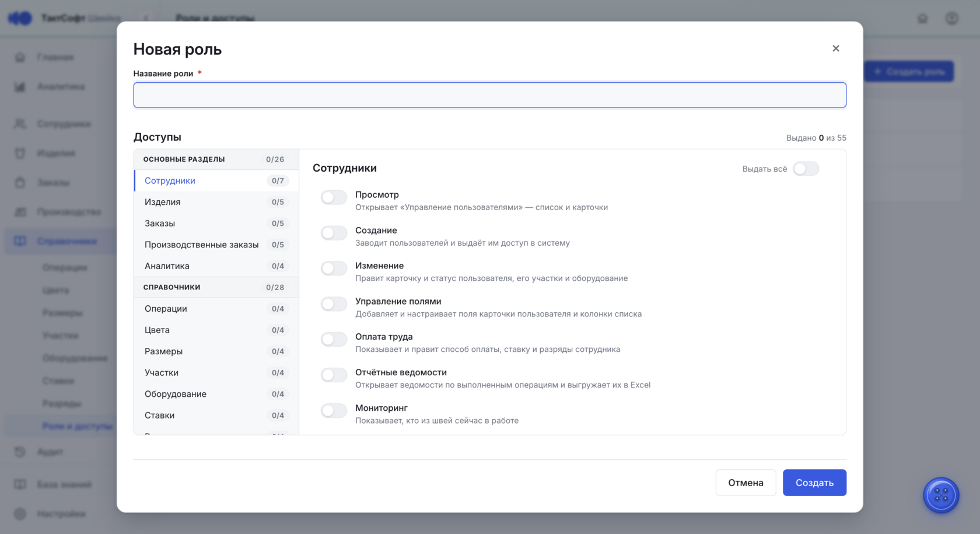
Task: Click the Отмена button
Action: tap(745, 483)
